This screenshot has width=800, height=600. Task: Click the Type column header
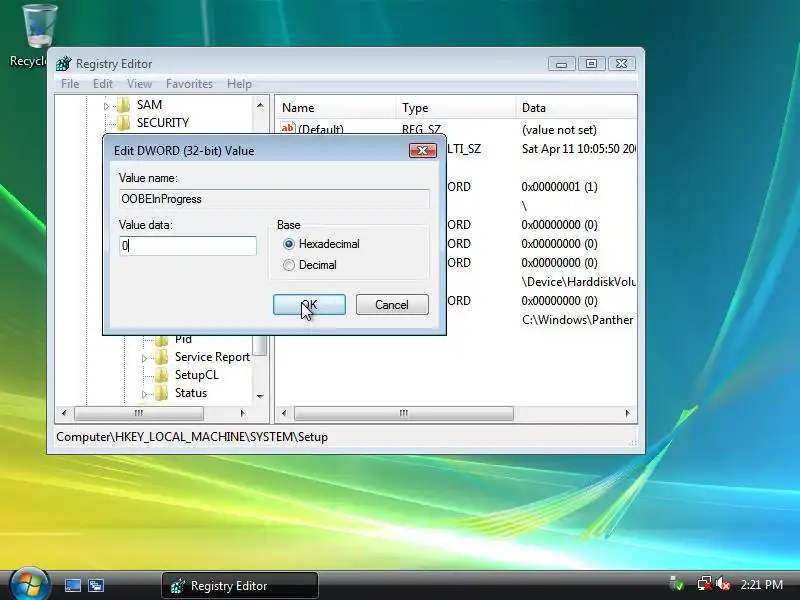pos(456,108)
